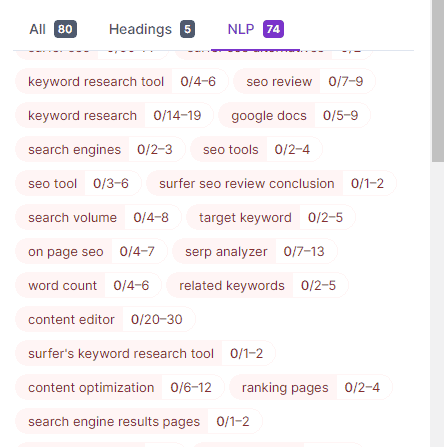Click the vertical scrollbar thumb

coord(438,81)
